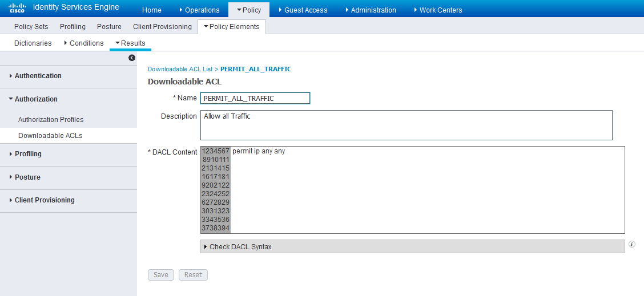Click the 'permit ip any any' line
This screenshot has width=644, height=296.
[x=259, y=151]
